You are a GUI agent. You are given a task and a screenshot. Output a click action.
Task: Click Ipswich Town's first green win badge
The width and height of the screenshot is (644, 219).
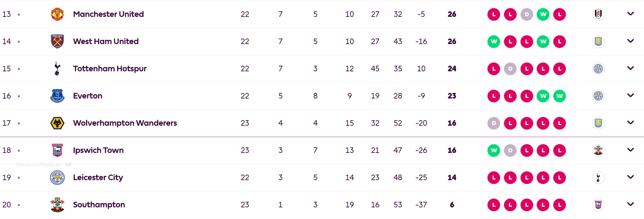tap(494, 150)
